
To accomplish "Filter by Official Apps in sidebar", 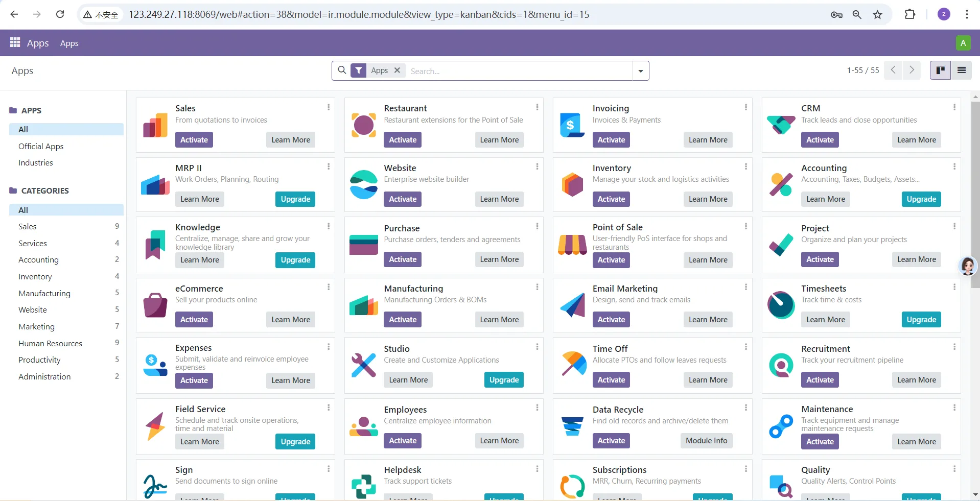I will point(41,146).
